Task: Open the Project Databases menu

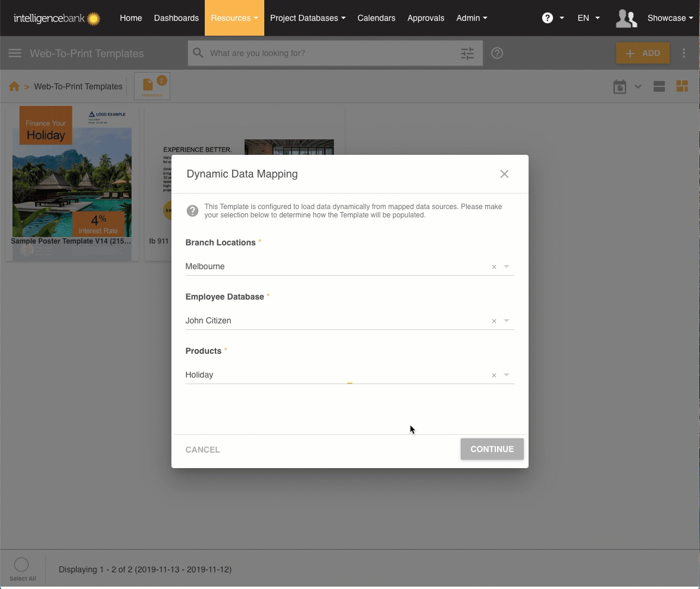Action: [307, 18]
